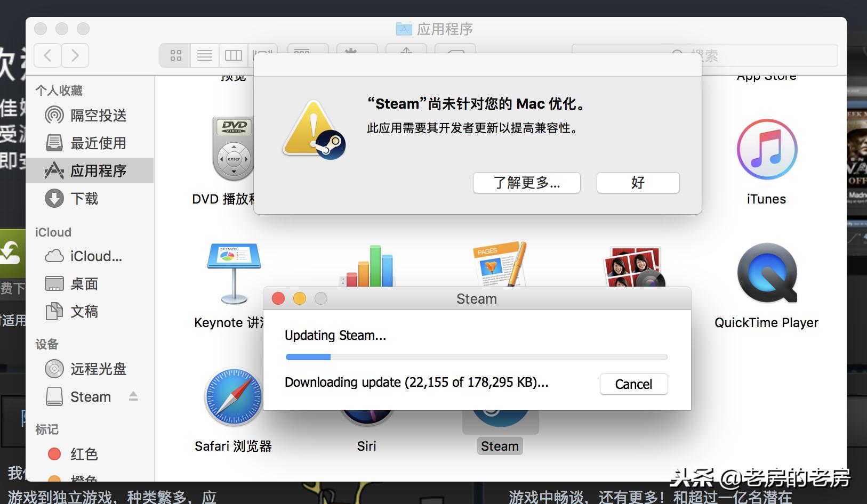
Task: Switch to list view
Action: [204, 55]
